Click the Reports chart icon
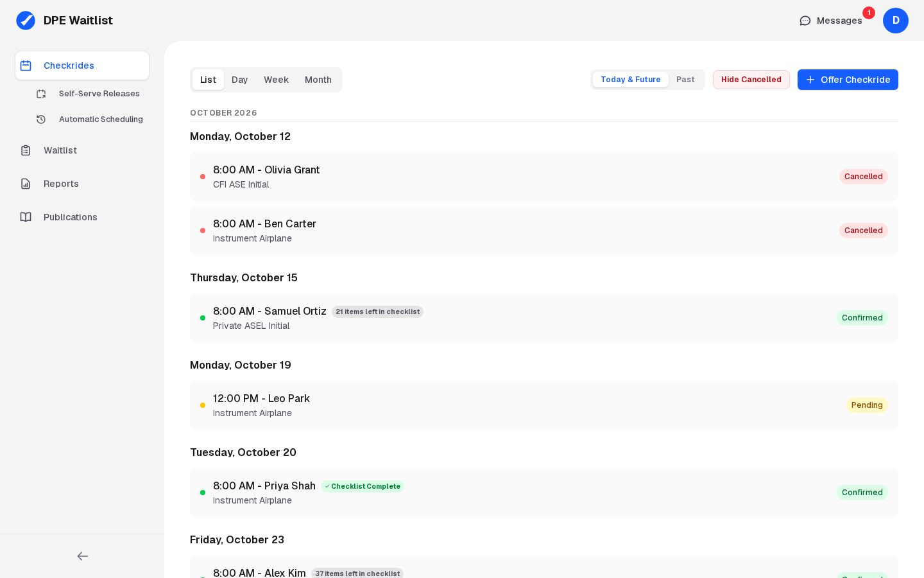Viewport: 924px width, 578px height. (x=26, y=184)
